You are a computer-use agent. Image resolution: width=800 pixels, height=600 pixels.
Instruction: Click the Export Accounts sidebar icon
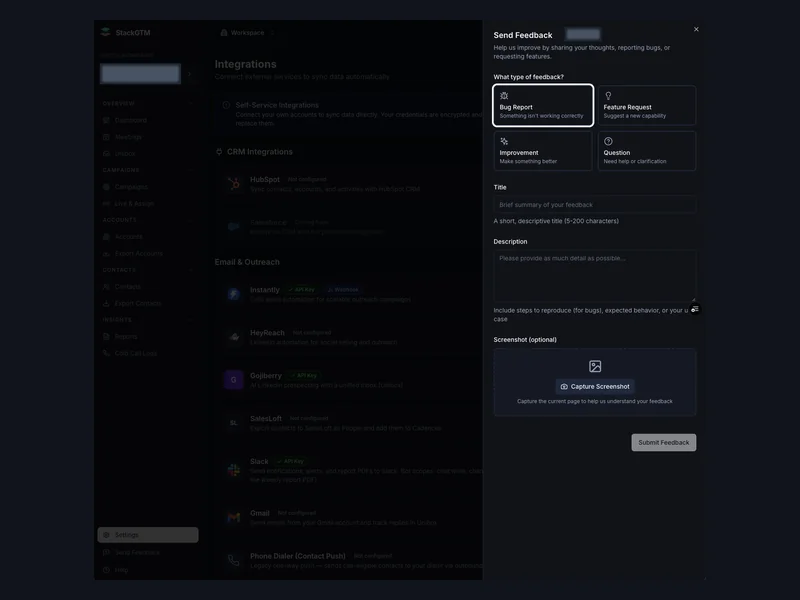(x=106, y=254)
